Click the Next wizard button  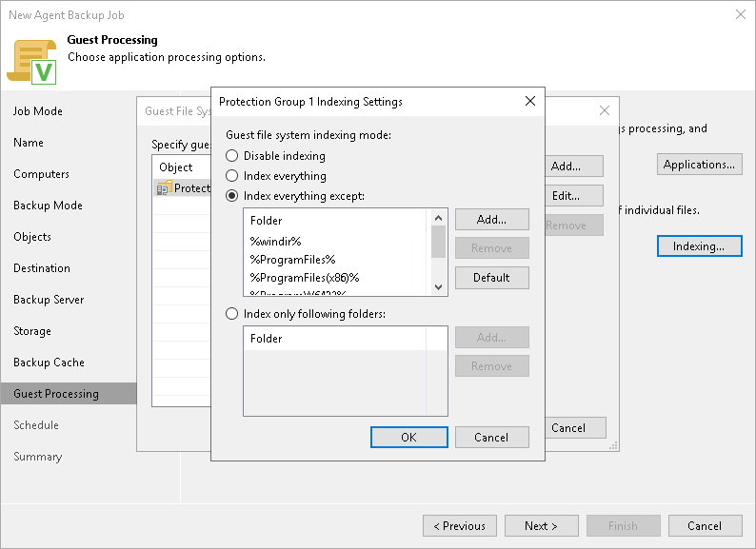point(542,526)
